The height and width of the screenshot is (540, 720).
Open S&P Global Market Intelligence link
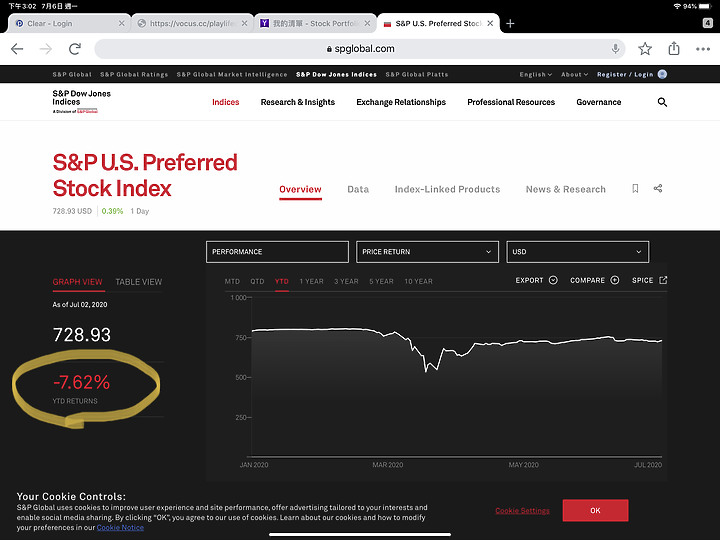pyautogui.click(x=232, y=74)
